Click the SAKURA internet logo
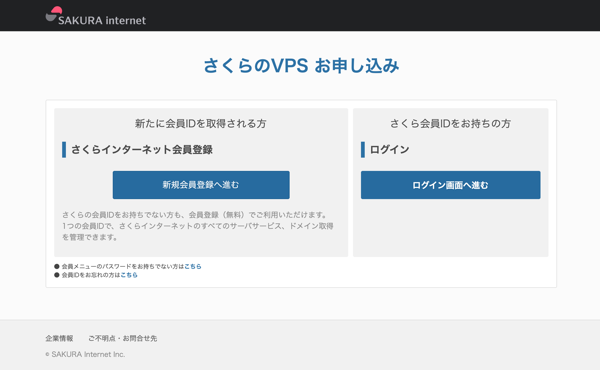600x370 pixels. (96, 16)
